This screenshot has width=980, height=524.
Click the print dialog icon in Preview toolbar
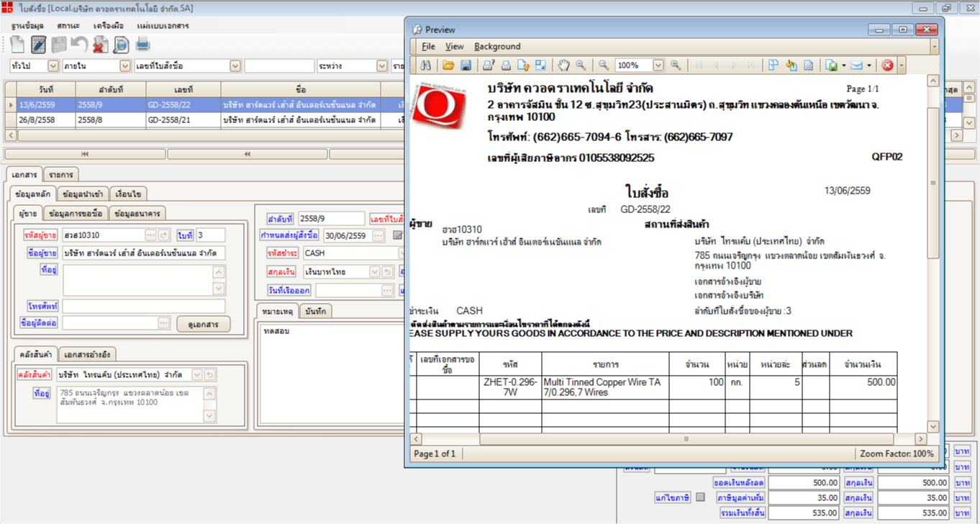(489, 65)
